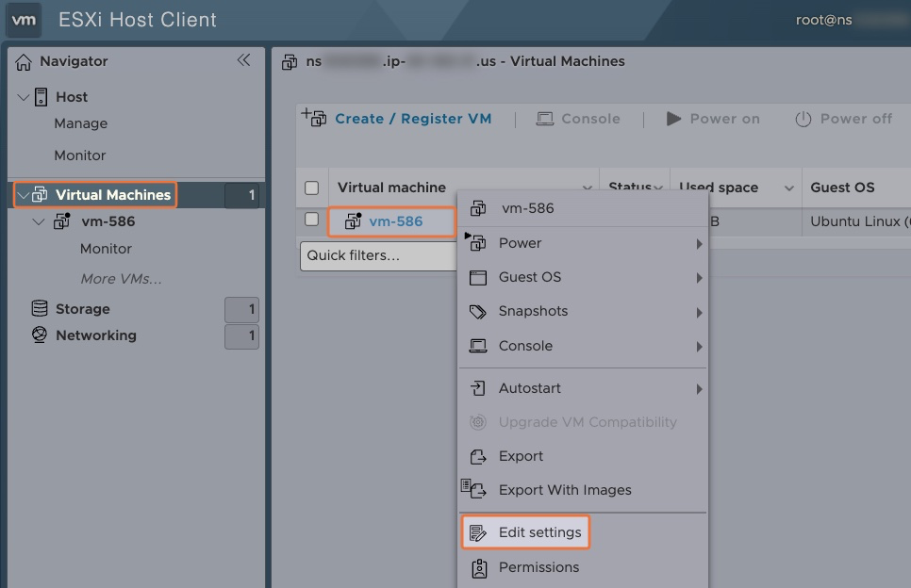Click the Power on toolbar button
The height and width of the screenshot is (588, 911).
click(713, 119)
